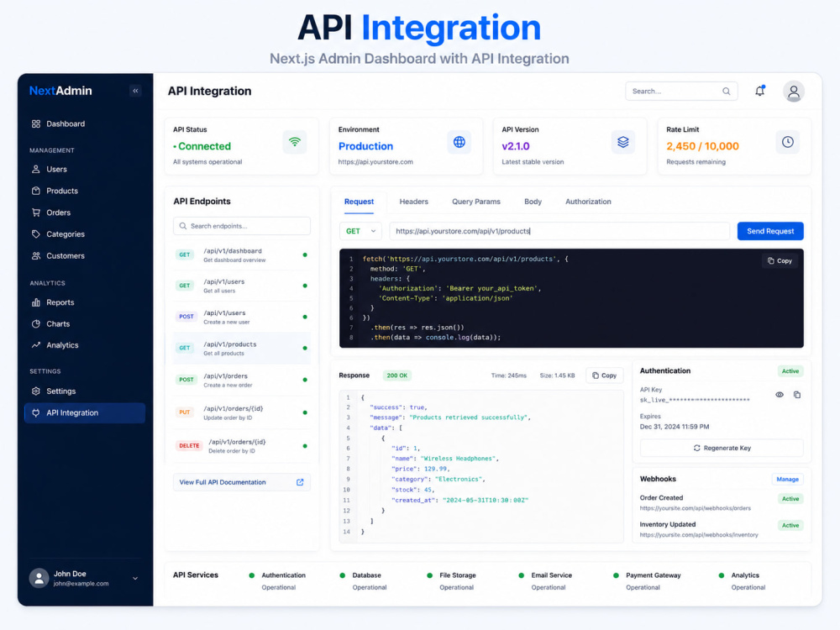Open user profile avatar in header

pyautogui.click(x=794, y=92)
